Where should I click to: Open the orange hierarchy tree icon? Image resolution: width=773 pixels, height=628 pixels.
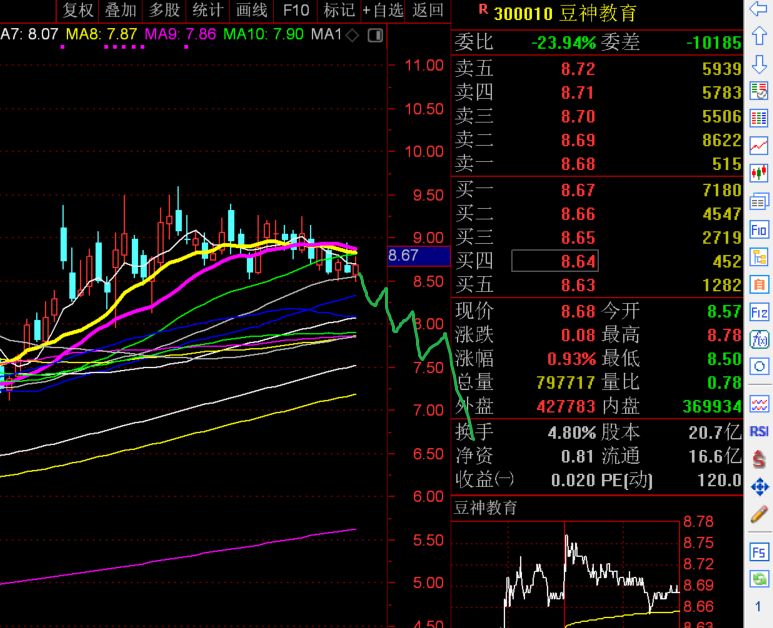pos(759,257)
